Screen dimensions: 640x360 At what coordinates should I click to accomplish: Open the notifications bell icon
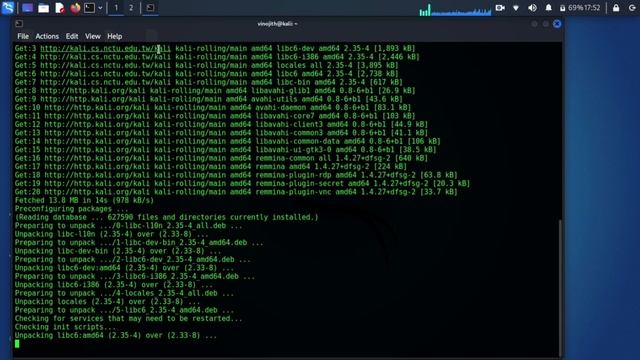pos(549,8)
